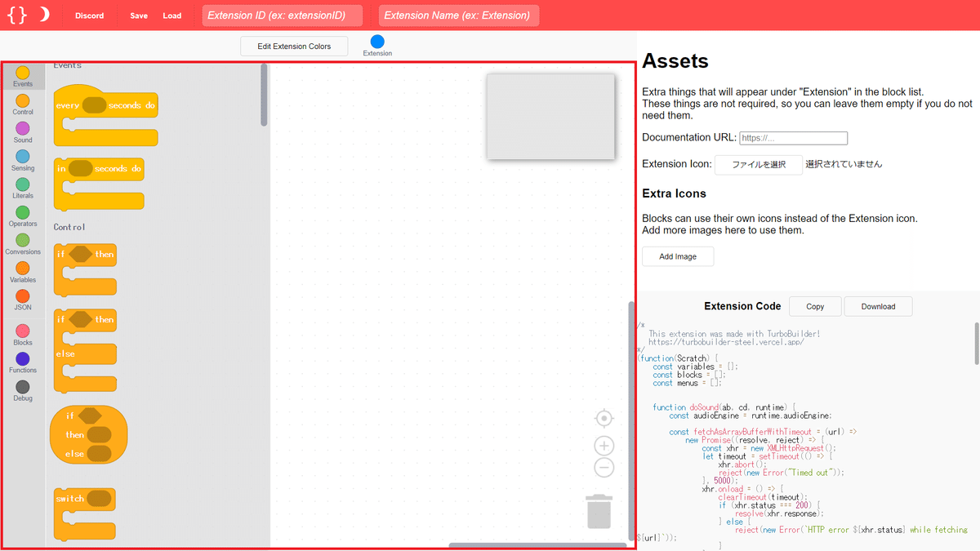Toggle dark mode moon icon
Image resolution: width=980 pixels, height=551 pixels.
[44, 15]
